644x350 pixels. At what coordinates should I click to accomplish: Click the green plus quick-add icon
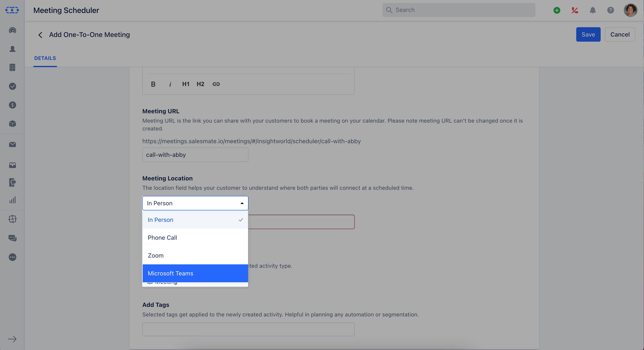[557, 10]
